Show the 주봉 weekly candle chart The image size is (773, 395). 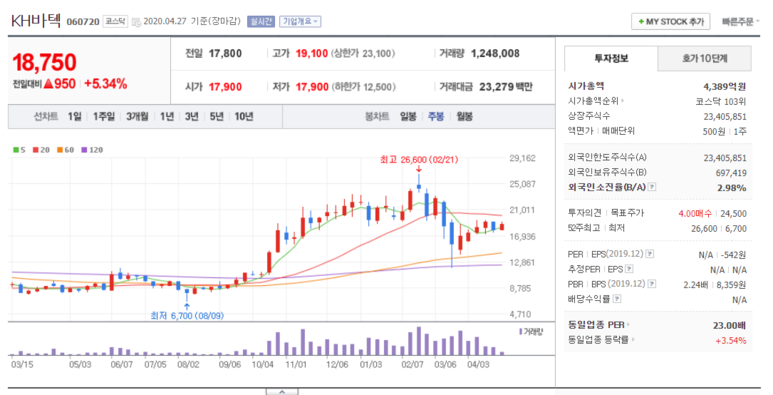pyautogui.click(x=436, y=117)
